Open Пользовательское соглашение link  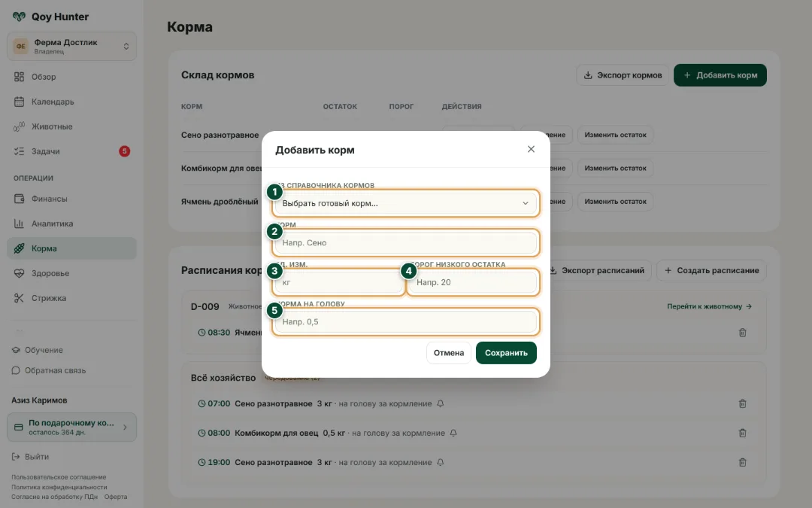coord(59,477)
